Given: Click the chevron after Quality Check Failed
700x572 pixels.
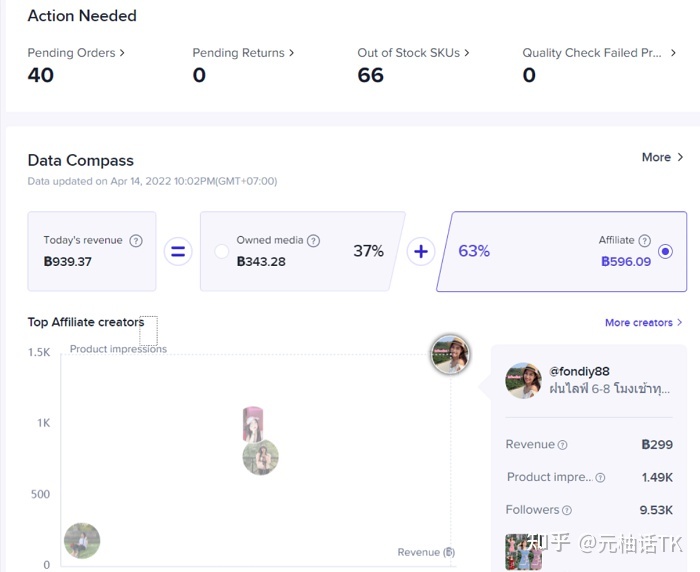Looking at the screenshot, I should (673, 53).
